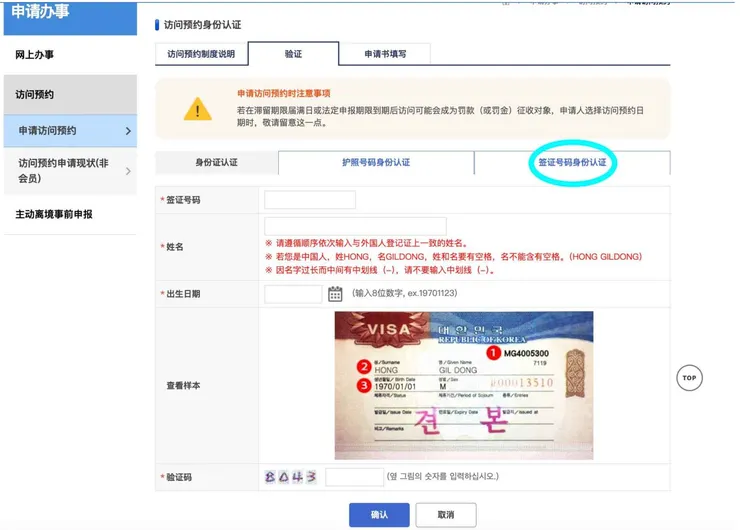Switch to the 访问预约制度说明 tab
The image size is (740, 530).
pos(201,54)
